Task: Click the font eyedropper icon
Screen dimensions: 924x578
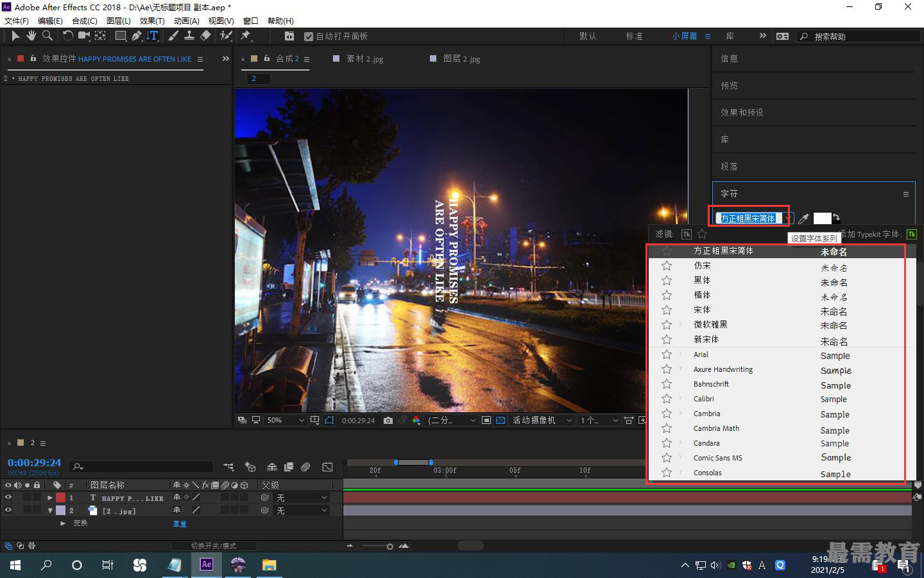Action: pyautogui.click(x=803, y=218)
